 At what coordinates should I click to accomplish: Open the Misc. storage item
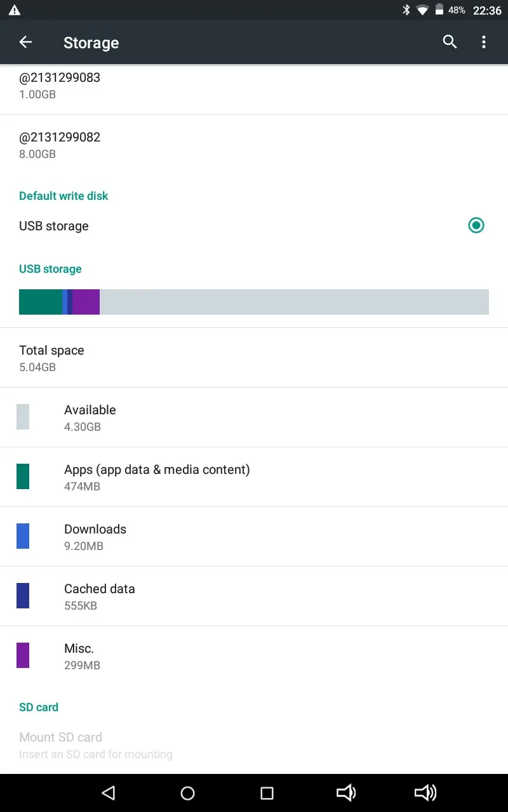pos(254,656)
